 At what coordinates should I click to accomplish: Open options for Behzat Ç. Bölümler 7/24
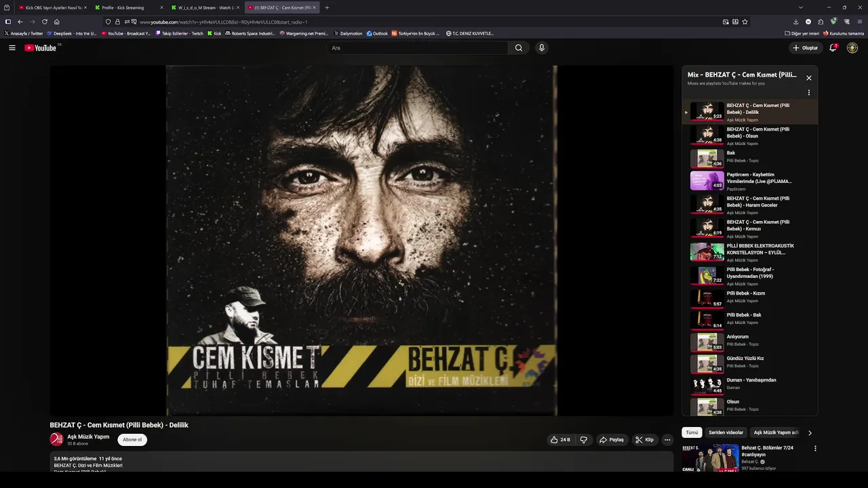(815, 448)
